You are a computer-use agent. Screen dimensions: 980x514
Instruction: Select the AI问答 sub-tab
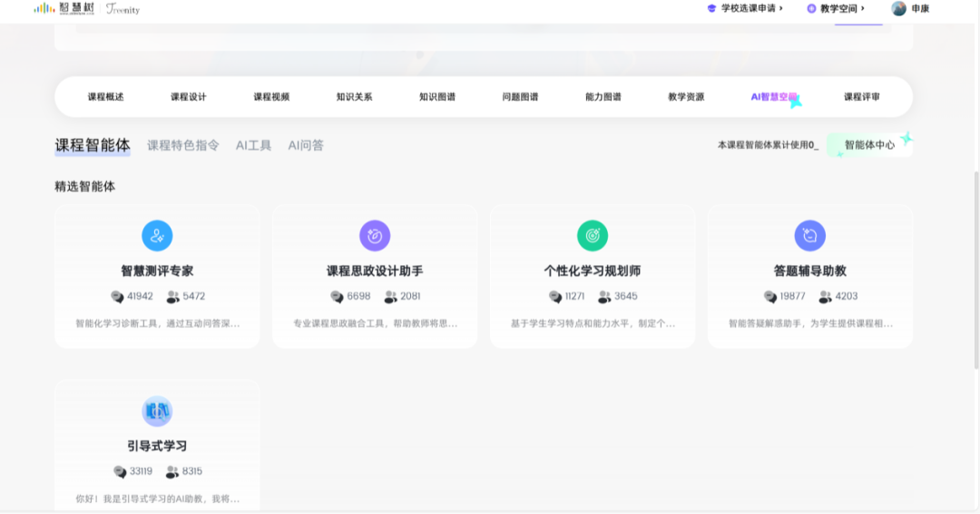click(x=306, y=145)
